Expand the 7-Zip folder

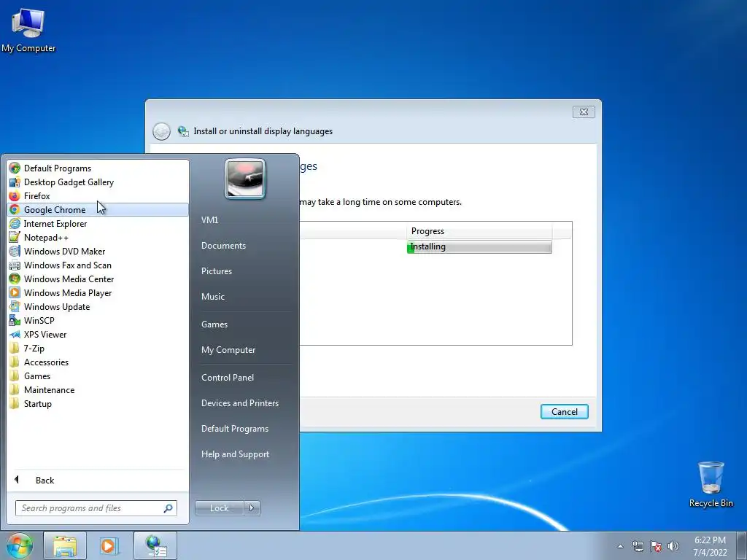pyautogui.click(x=98, y=348)
